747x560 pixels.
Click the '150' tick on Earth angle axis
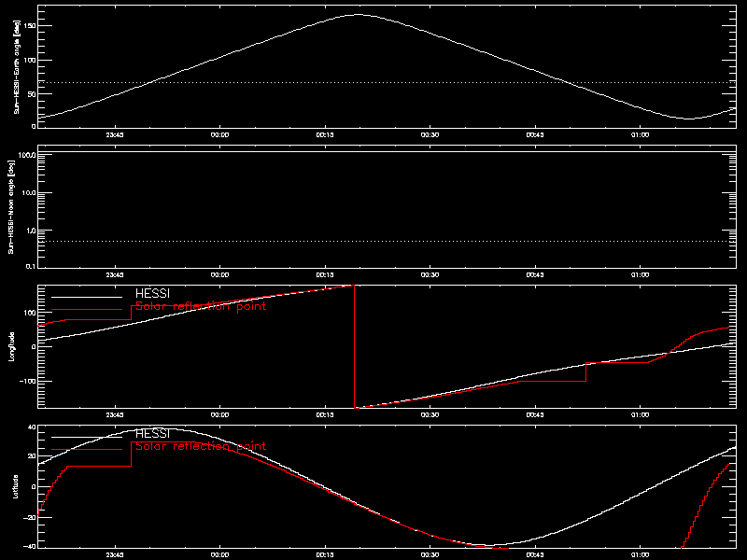pyautogui.click(x=30, y=26)
